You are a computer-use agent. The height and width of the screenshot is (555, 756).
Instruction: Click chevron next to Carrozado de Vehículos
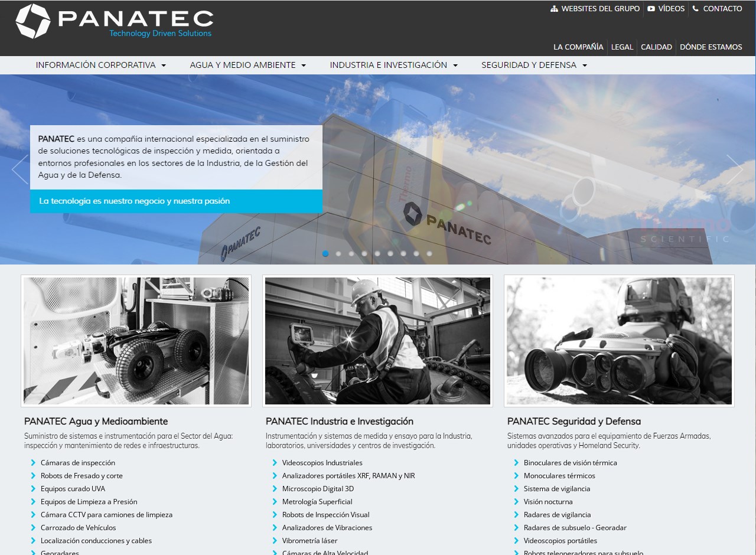[x=34, y=528]
